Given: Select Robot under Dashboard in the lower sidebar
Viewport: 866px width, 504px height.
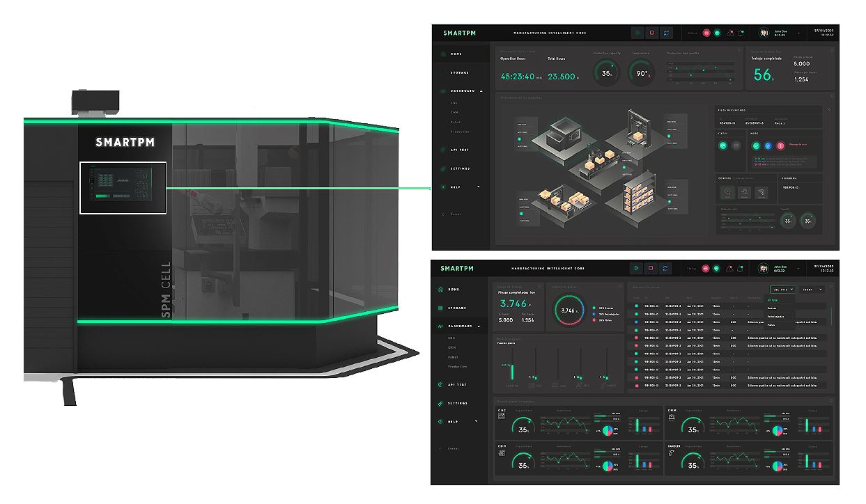Looking at the screenshot, I should click(x=453, y=356).
